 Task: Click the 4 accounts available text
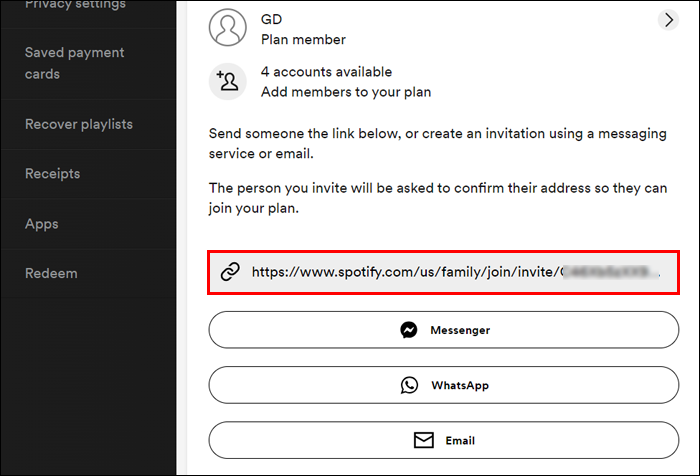tap(326, 72)
